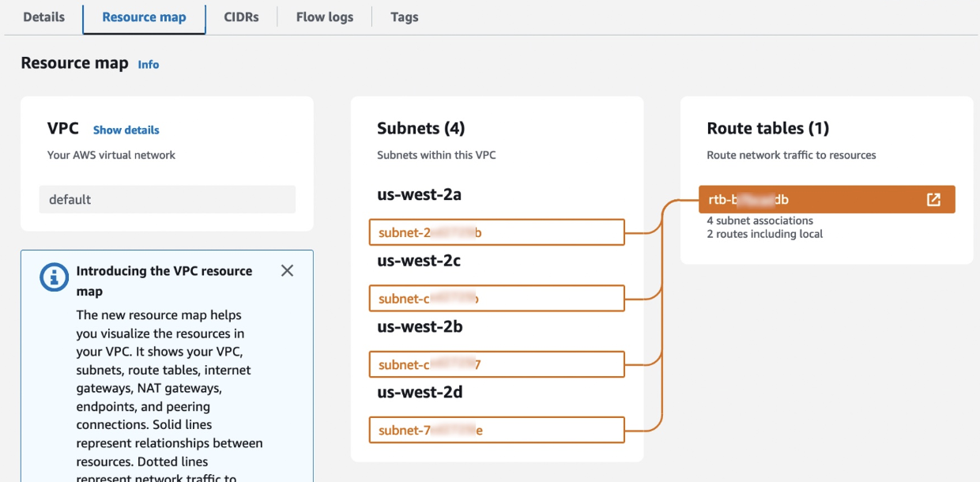Click the us-west-2b zone label
The image size is (980, 482).
pos(420,326)
